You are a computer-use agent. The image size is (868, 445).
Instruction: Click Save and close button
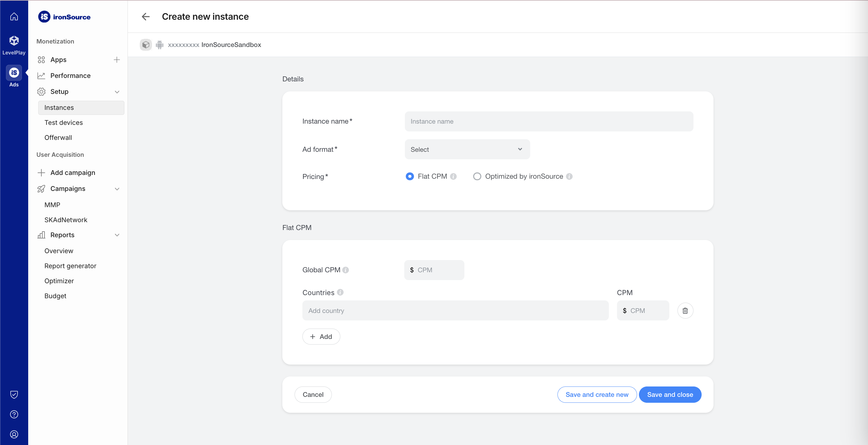click(670, 395)
